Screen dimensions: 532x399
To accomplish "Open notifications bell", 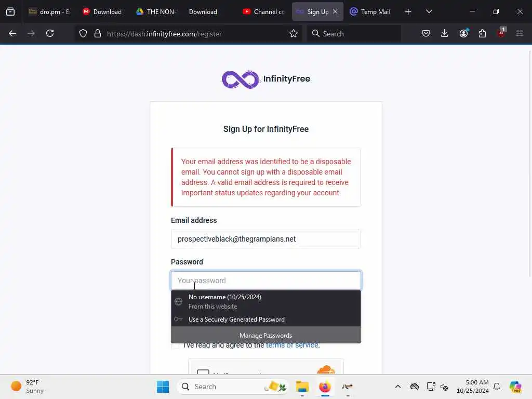I will tap(497, 387).
